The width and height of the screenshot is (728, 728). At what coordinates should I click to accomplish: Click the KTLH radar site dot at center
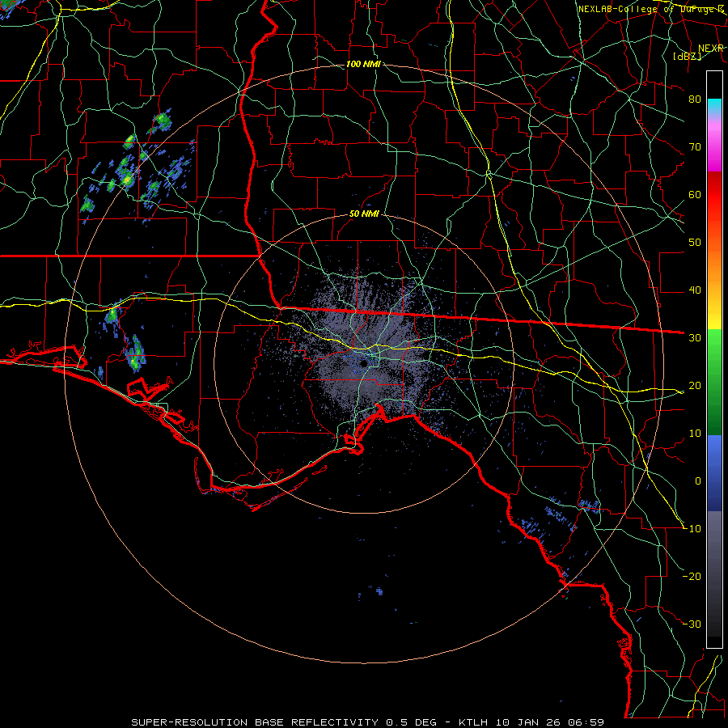click(x=365, y=363)
